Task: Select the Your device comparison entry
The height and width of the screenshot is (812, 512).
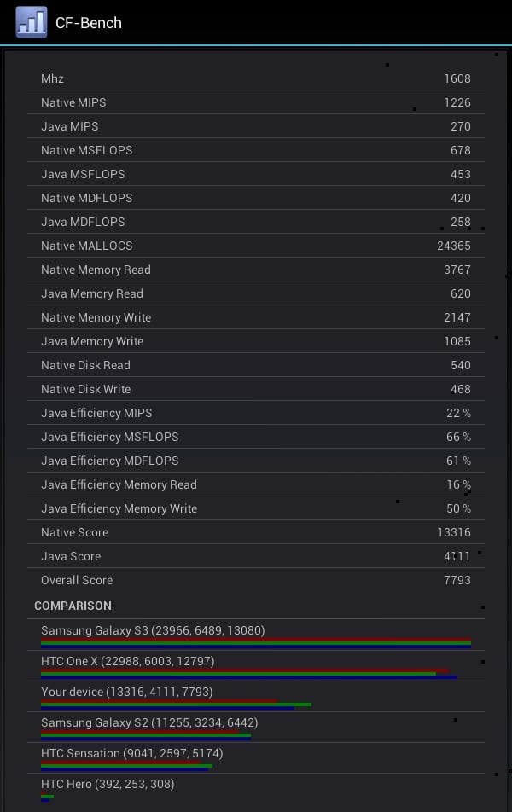Action: [x=256, y=697]
